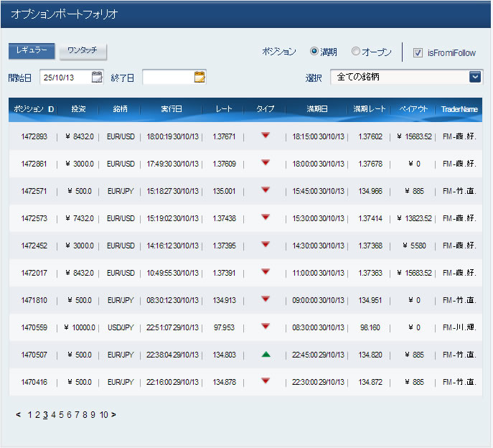The image size is (493, 448).
Task: Click red down arrow in row 1471810
Action: (266, 299)
